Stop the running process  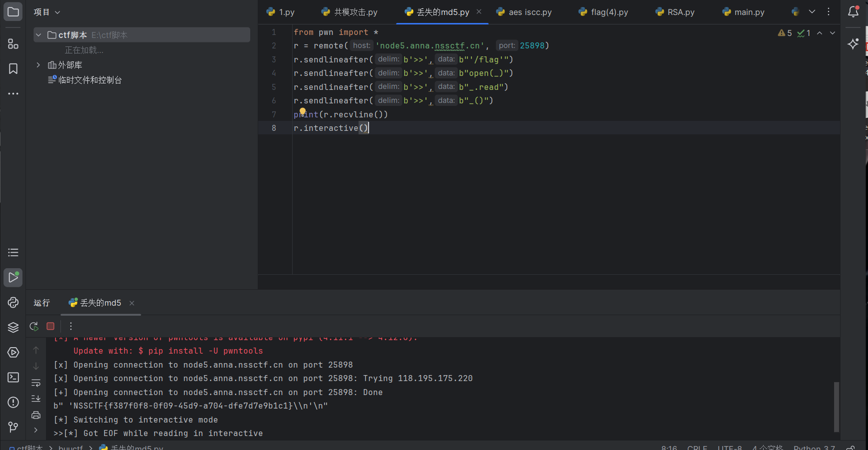pyautogui.click(x=50, y=326)
